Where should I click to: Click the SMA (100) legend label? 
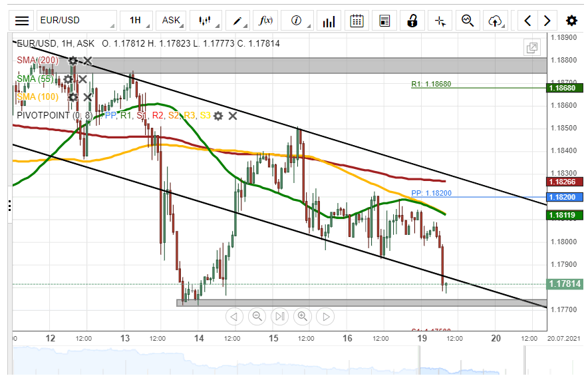(37, 96)
